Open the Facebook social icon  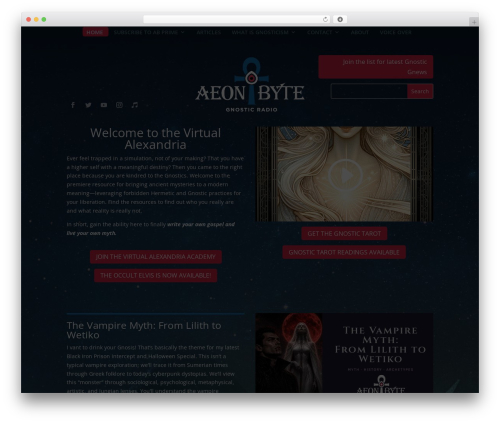click(73, 105)
